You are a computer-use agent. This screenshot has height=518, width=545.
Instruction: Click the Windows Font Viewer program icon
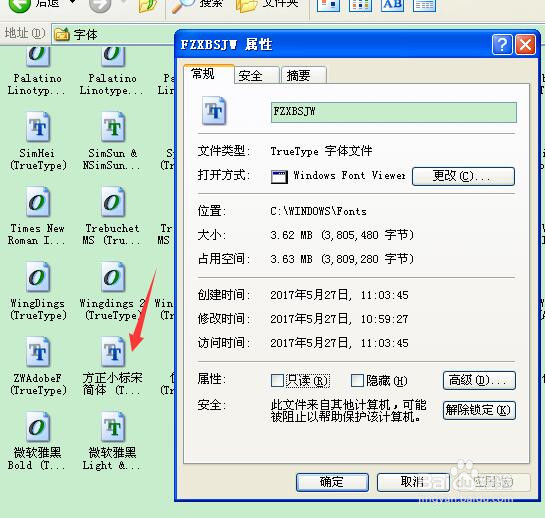[x=279, y=177]
